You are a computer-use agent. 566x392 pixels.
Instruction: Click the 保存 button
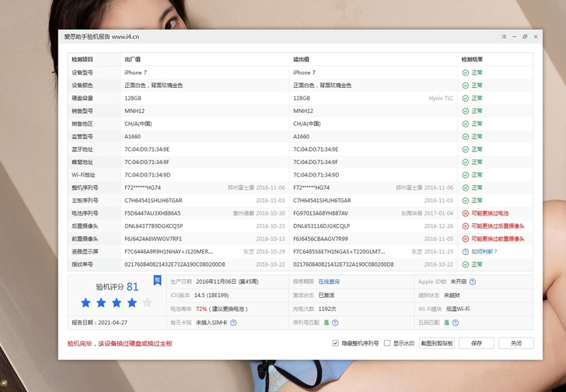point(477,343)
